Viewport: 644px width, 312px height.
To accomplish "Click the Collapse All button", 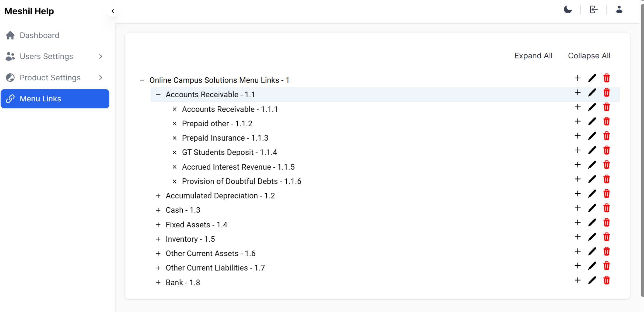I will 589,56.
